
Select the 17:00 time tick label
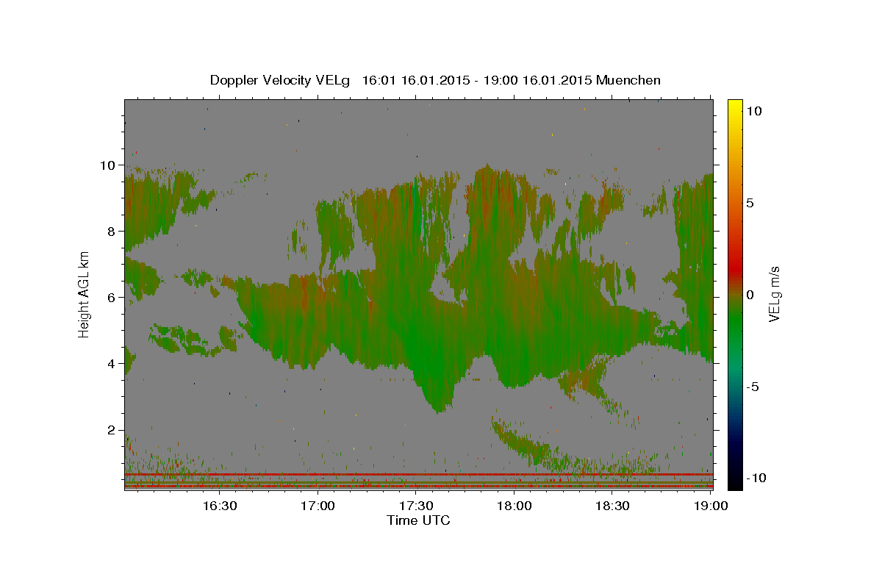pyautogui.click(x=318, y=506)
